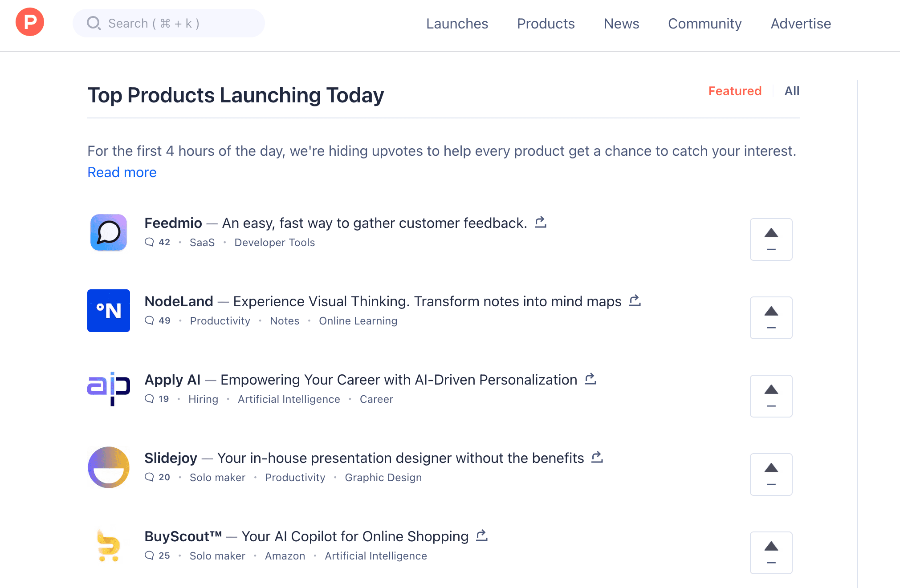The image size is (900, 588).
Task: Click the BuyScout comment count 25
Action: [164, 556]
